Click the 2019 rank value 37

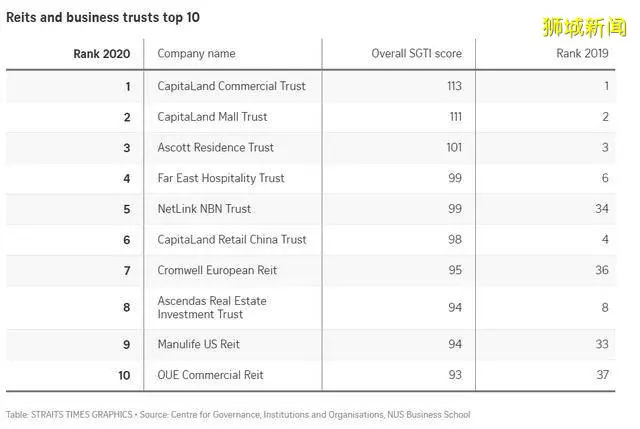[x=602, y=375]
